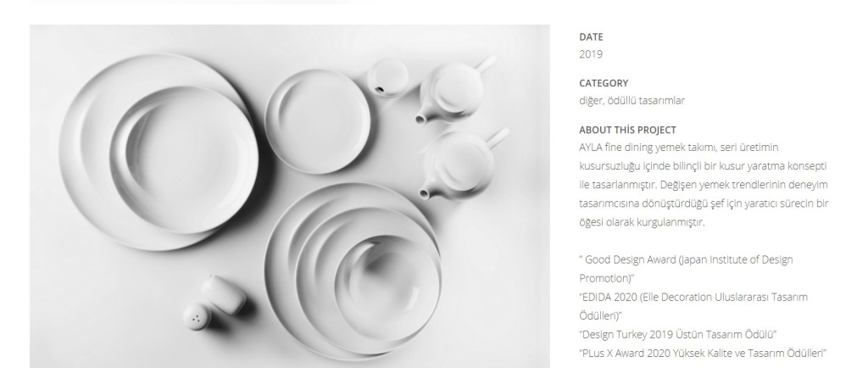868x368 pixels.
Task: Click the EDIDA 2020 award line
Action: coord(693,306)
